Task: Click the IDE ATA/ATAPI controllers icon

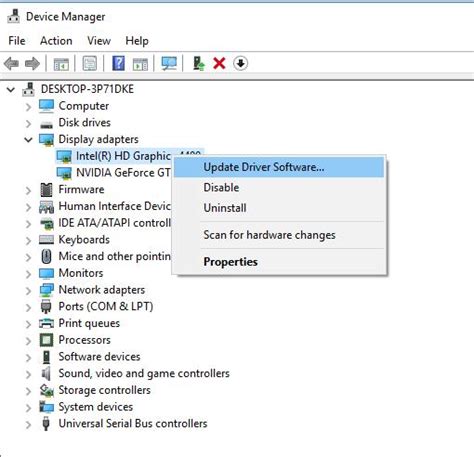Action: [x=47, y=223]
